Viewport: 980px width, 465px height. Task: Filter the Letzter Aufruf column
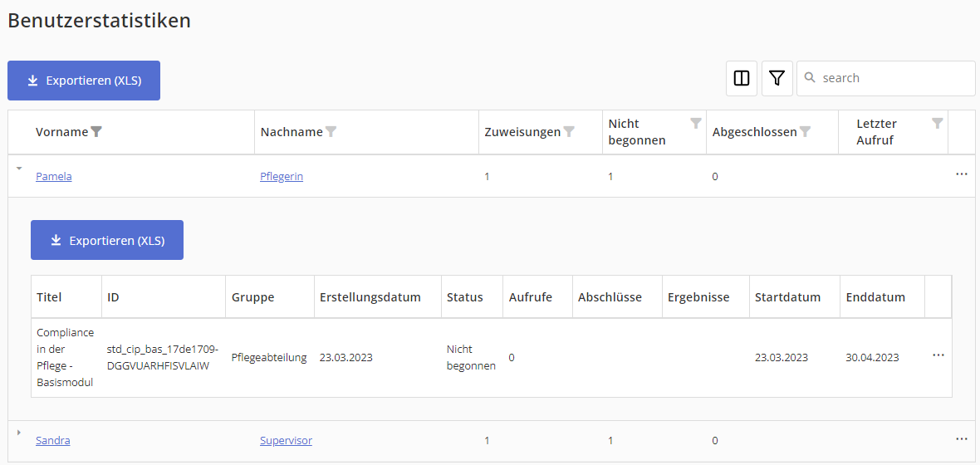click(x=937, y=123)
